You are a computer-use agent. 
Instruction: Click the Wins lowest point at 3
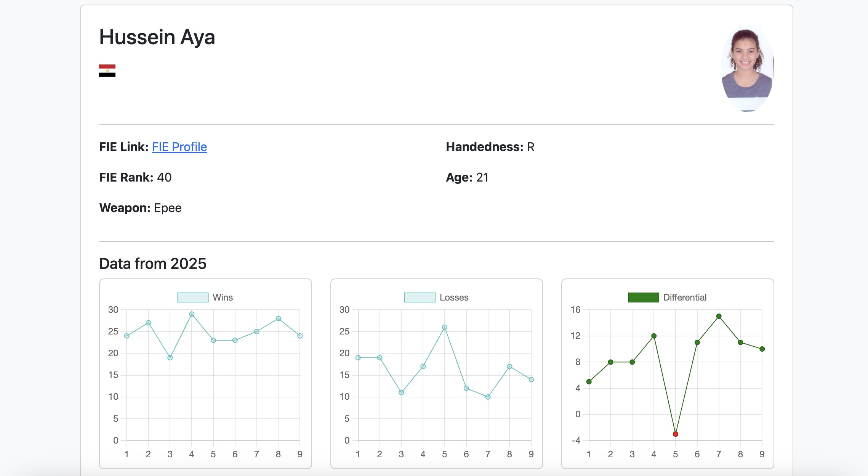click(x=170, y=358)
